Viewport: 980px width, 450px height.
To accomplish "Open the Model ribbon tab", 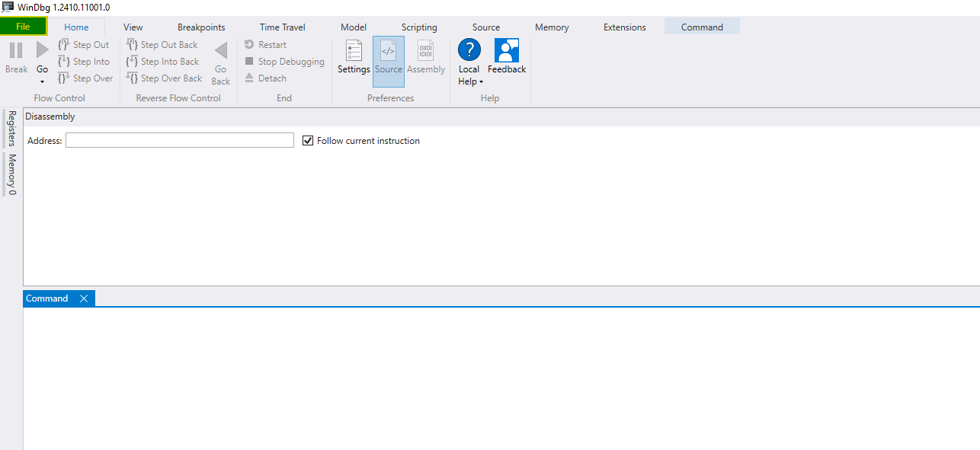I will [x=354, y=27].
